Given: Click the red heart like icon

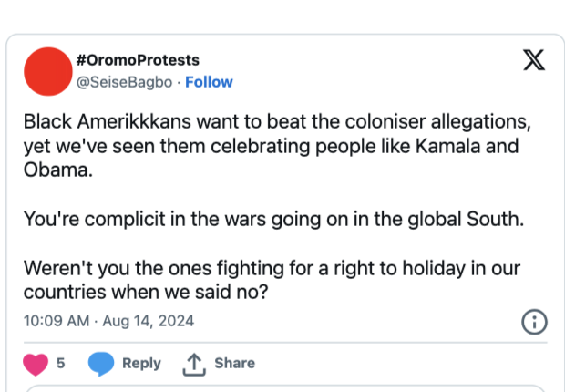Looking at the screenshot, I should 34,363.
